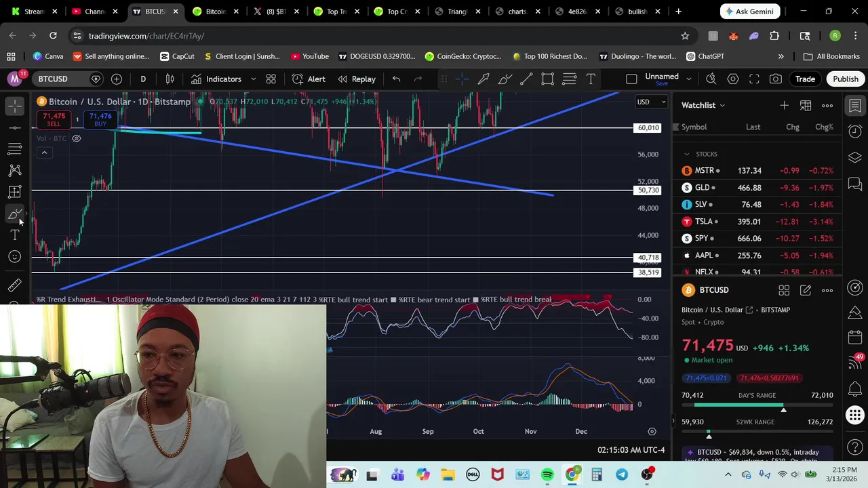This screenshot has height=488, width=868.
Task: Open the D timeframe interval selector
Action: (x=143, y=79)
